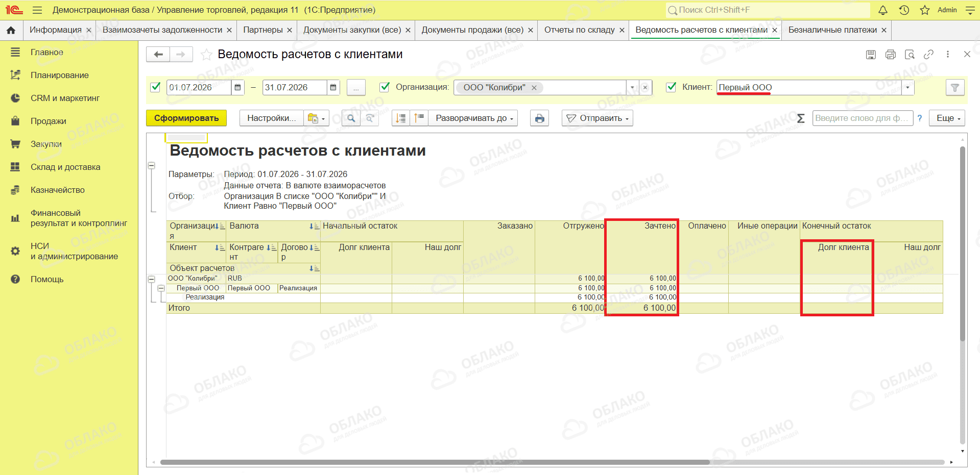Viewport: 980px width, 475px height.
Task: Go to the home start page icon
Action: pyautogui.click(x=11, y=30)
